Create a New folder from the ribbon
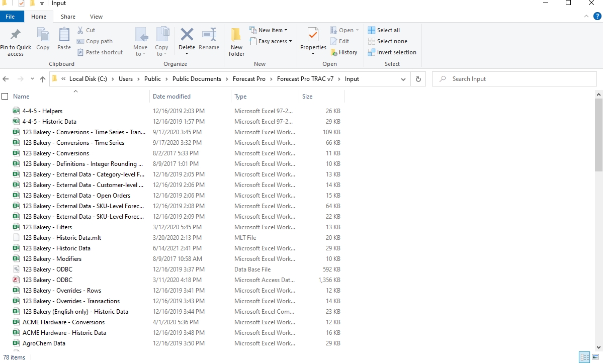604x364 pixels. (x=236, y=42)
